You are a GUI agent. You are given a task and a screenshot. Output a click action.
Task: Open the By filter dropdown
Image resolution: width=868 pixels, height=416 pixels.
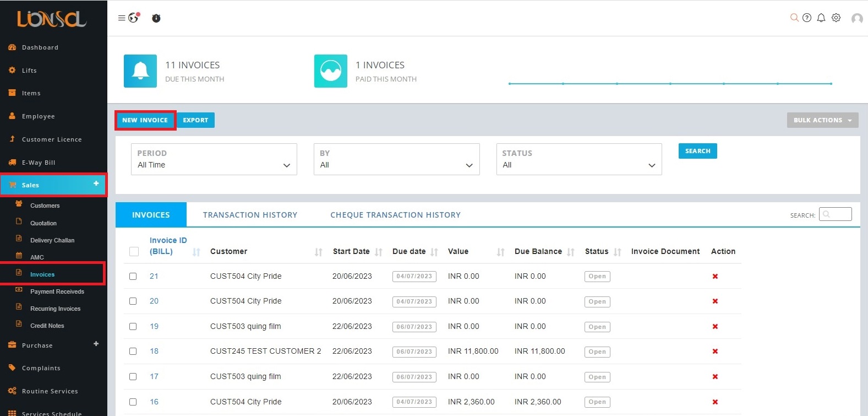[397, 159]
